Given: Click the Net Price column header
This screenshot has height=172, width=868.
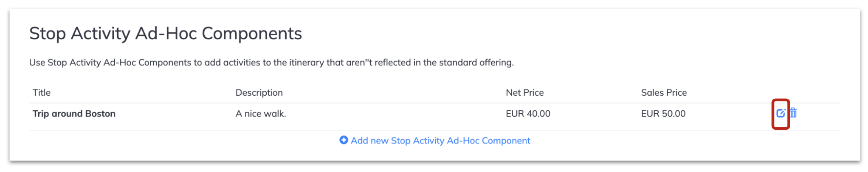Looking at the screenshot, I should tap(524, 92).
